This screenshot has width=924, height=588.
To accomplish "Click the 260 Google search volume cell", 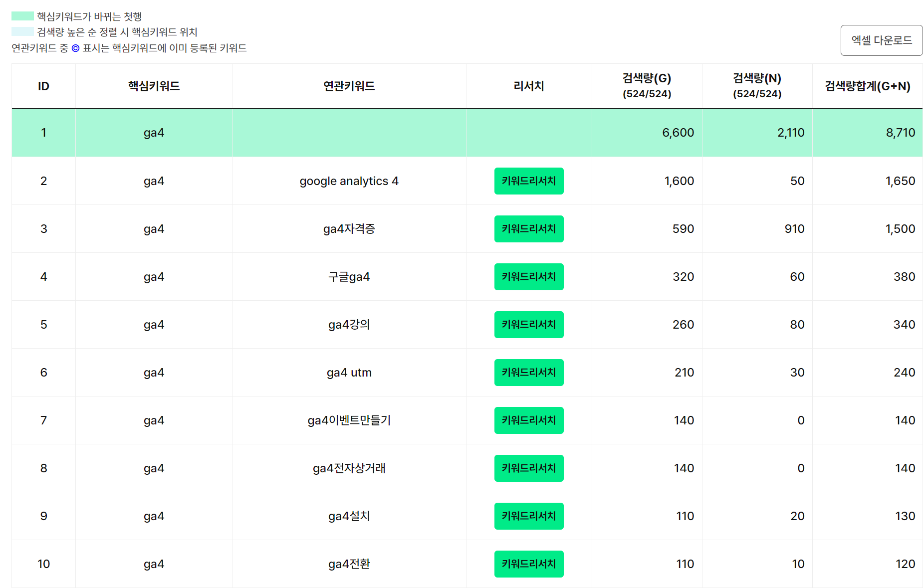I will coord(647,325).
